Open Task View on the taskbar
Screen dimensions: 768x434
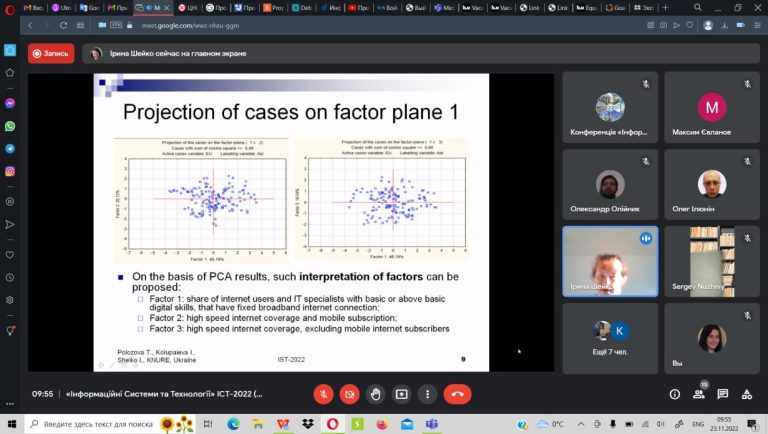(208, 424)
